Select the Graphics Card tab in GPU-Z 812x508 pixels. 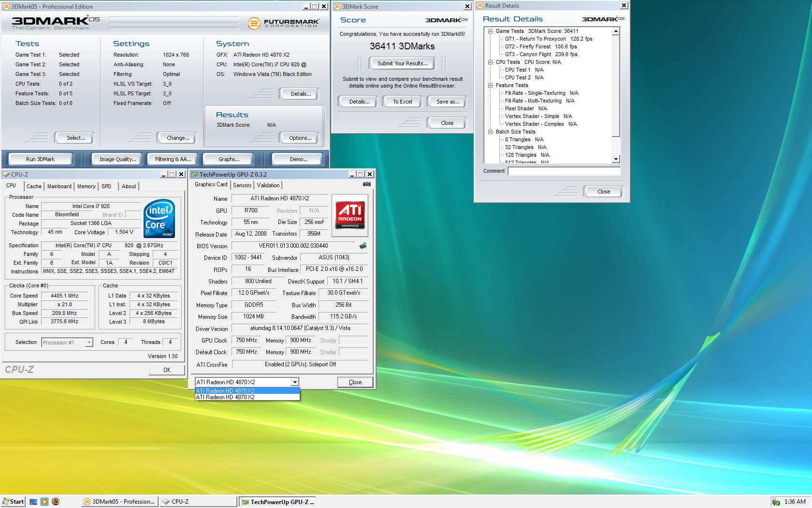211,184
